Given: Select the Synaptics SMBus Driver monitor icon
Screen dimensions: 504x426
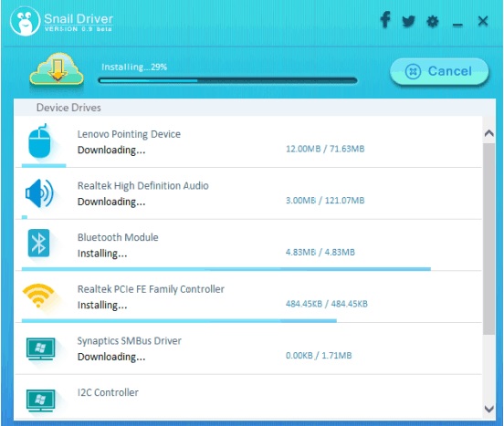Looking at the screenshot, I should click(x=40, y=348).
